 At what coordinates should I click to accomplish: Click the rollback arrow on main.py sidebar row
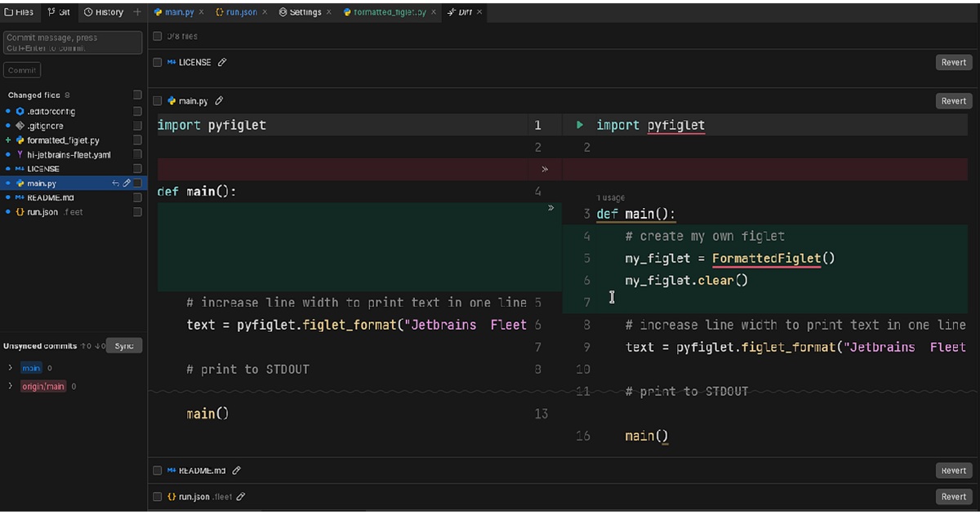(x=116, y=184)
